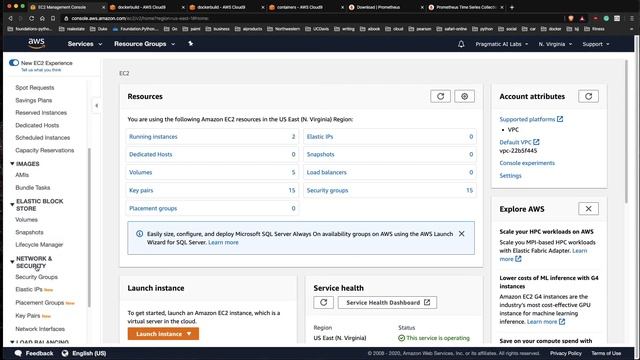Refresh Account attributes panel

(x=588, y=96)
